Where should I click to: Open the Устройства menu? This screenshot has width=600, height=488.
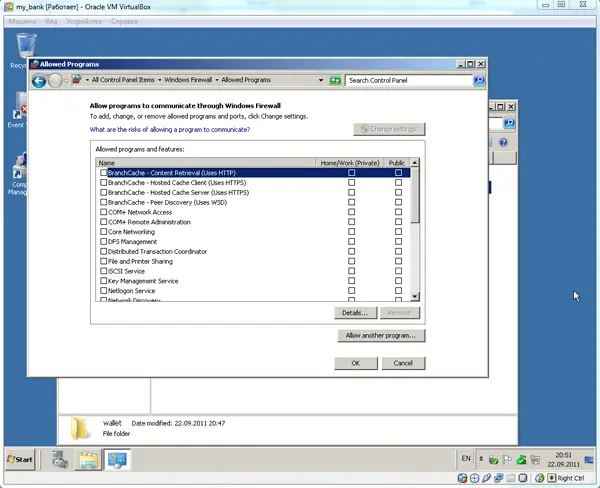(x=84, y=21)
